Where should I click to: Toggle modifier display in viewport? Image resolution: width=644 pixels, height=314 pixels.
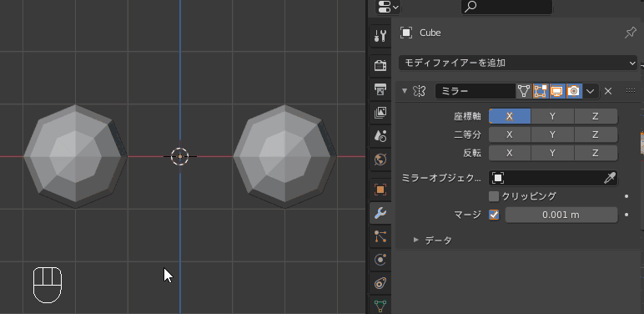click(557, 91)
